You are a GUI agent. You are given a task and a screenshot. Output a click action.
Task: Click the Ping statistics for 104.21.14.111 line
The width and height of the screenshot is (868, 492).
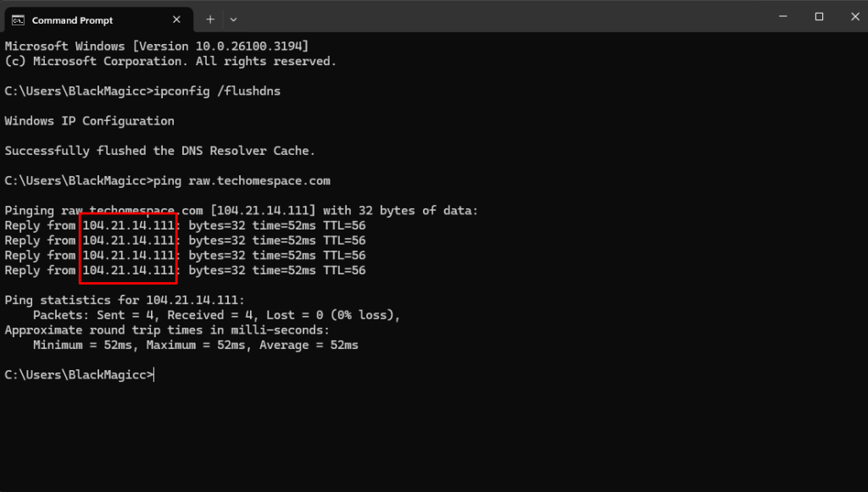tap(125, 300)
